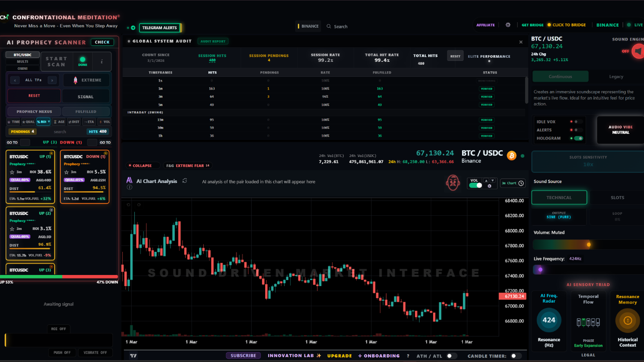Close the Global System Audit panel
Image resolution: width=644 pixels, height=362 pixels.
pos(521,42)
